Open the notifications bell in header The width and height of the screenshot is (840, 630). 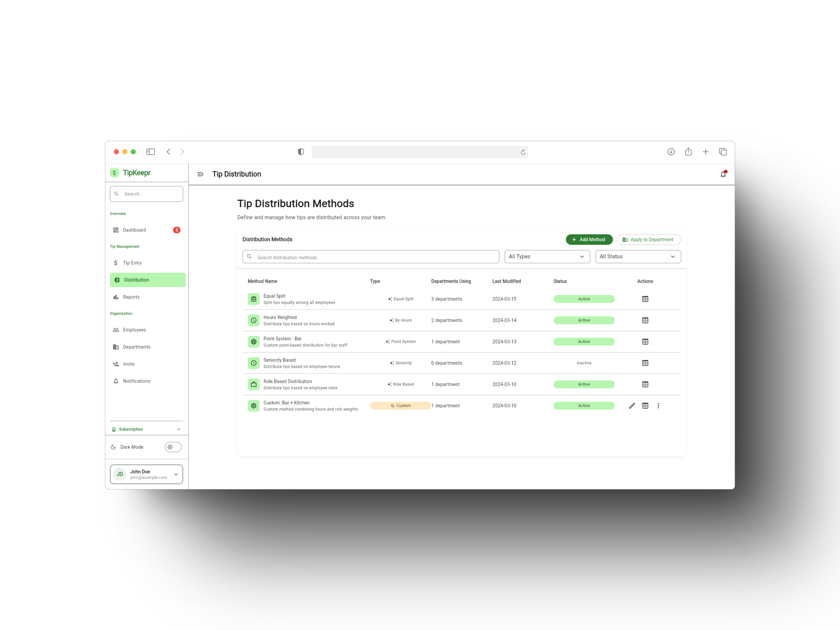[723, 174]
